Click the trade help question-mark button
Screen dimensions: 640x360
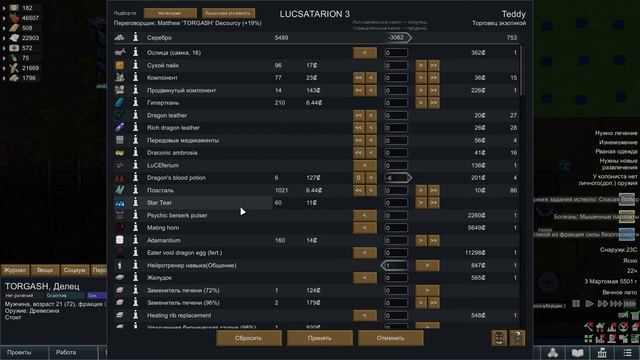[x=517, y=338]
